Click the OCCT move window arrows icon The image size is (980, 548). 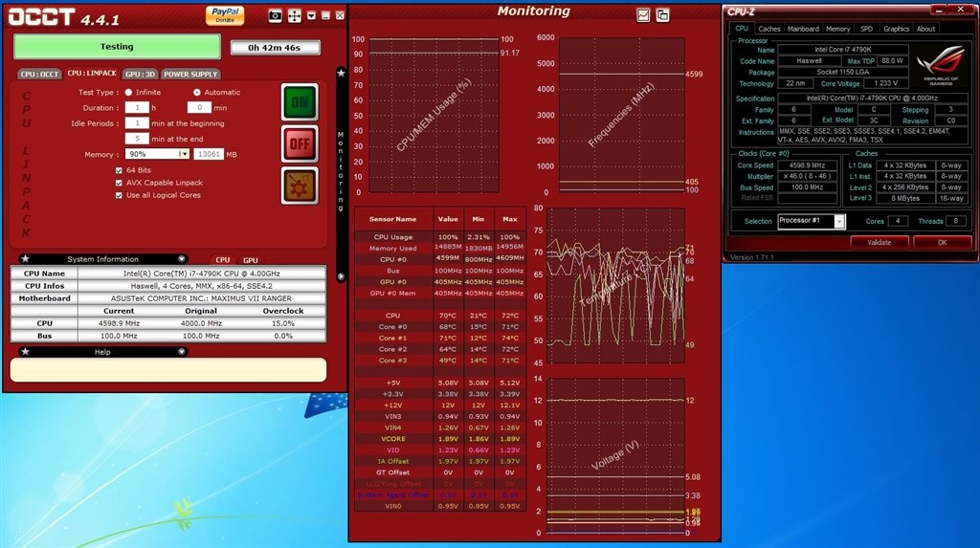point(295,16)
